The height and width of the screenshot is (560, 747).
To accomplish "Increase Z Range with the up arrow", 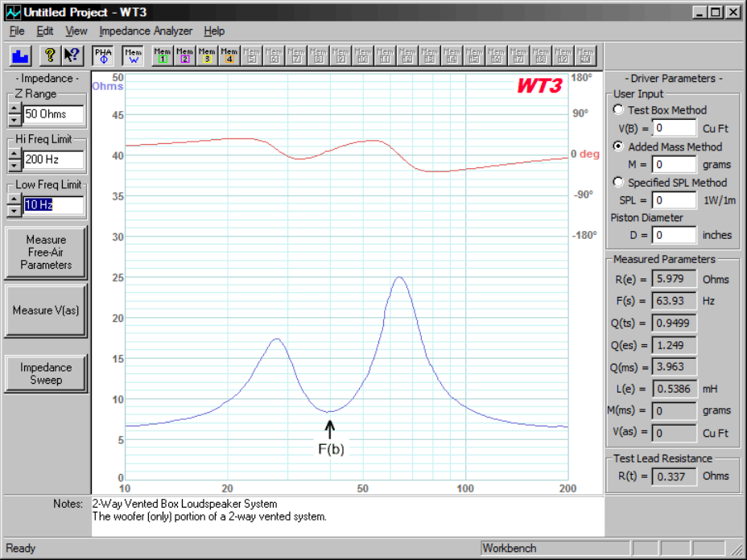I will (14, 108).
